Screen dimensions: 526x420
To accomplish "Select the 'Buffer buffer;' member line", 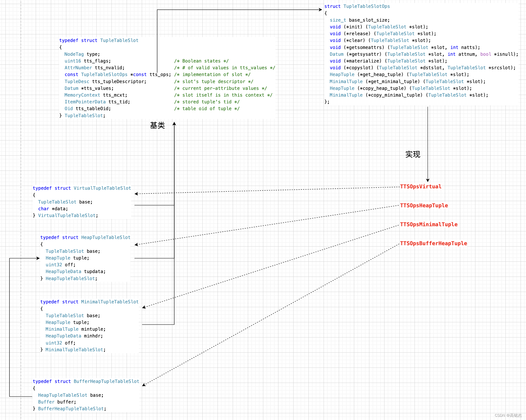I will click(57, 402).
